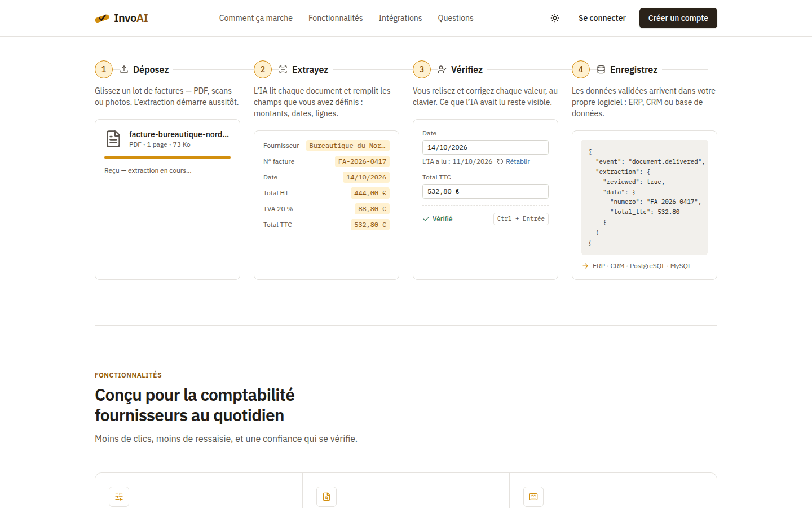
Task: Click the arrow icon before ERP · CRM
Action: point(585,266)
